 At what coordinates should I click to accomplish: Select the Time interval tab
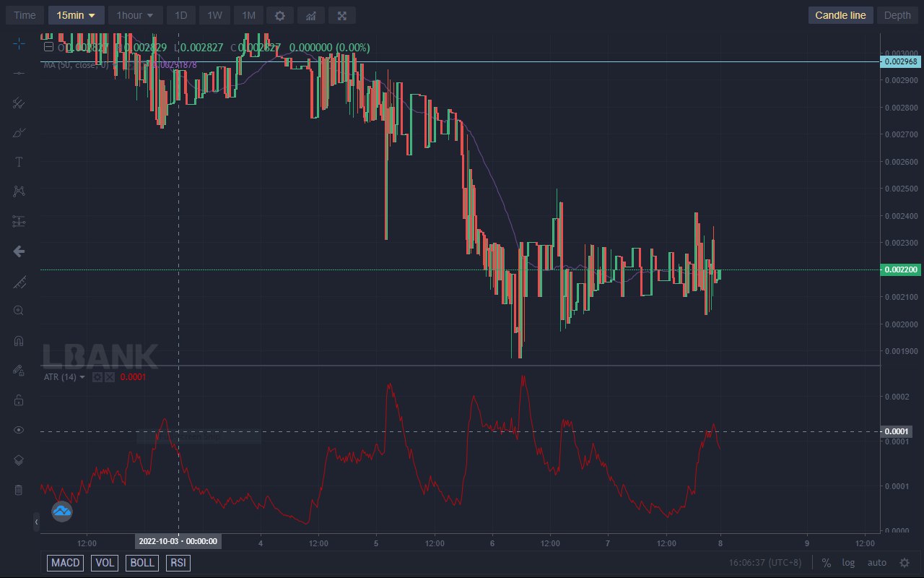tap(25, 15)
